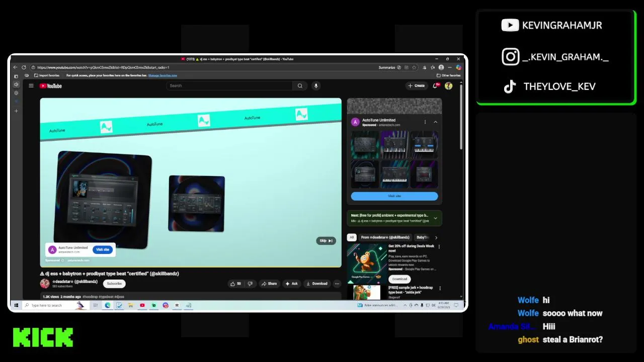
Task: Click the Ask button
Action: pos(291,284)
